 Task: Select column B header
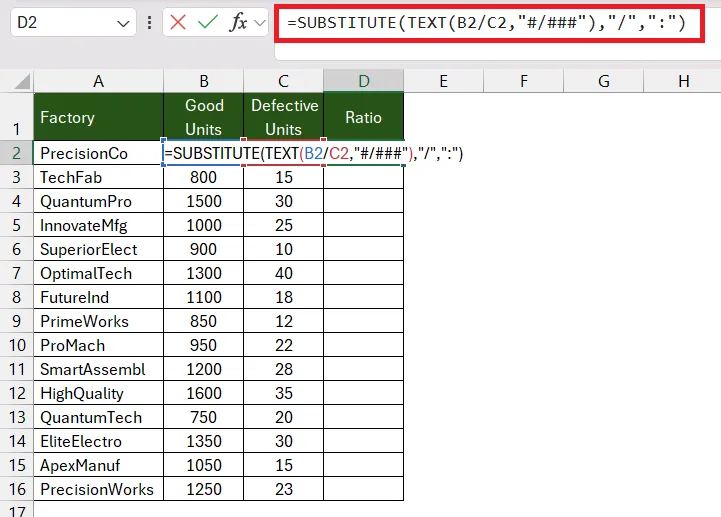[x=204, y=81]
